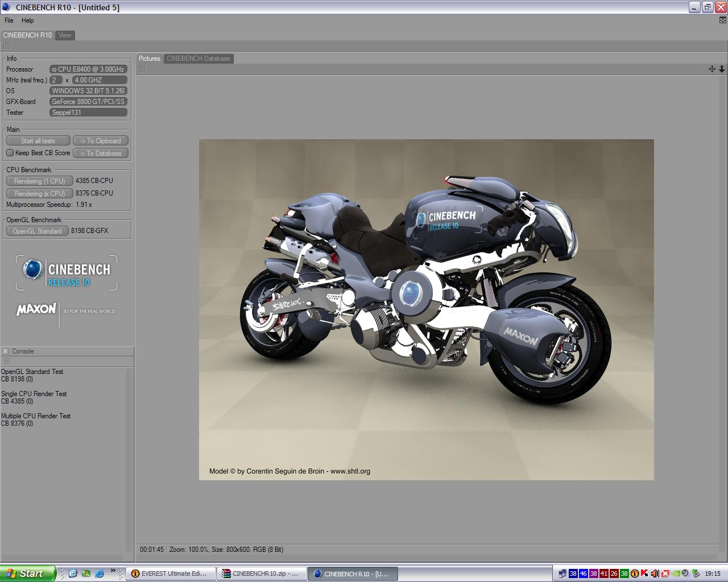Click the Tester name input field

point(88,113)
